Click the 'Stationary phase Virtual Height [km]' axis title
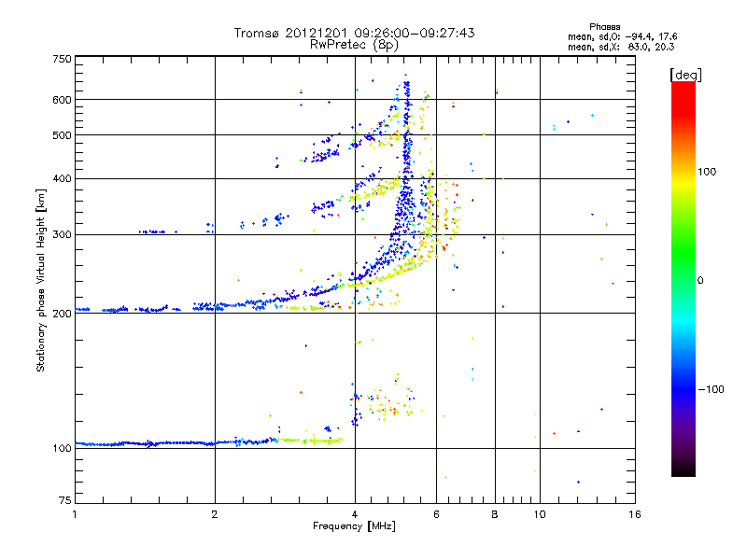The height and width of the screenshot is (560, 747). [41, 280]
